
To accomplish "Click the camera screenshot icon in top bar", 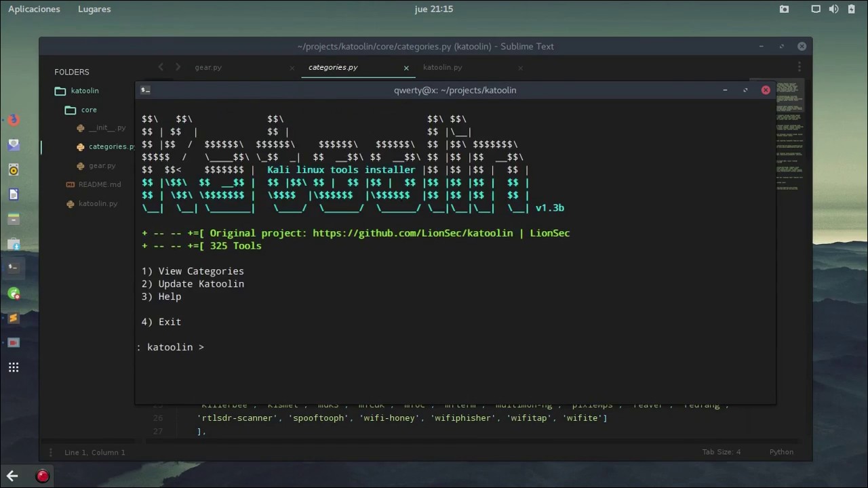I will click(784, 9).
